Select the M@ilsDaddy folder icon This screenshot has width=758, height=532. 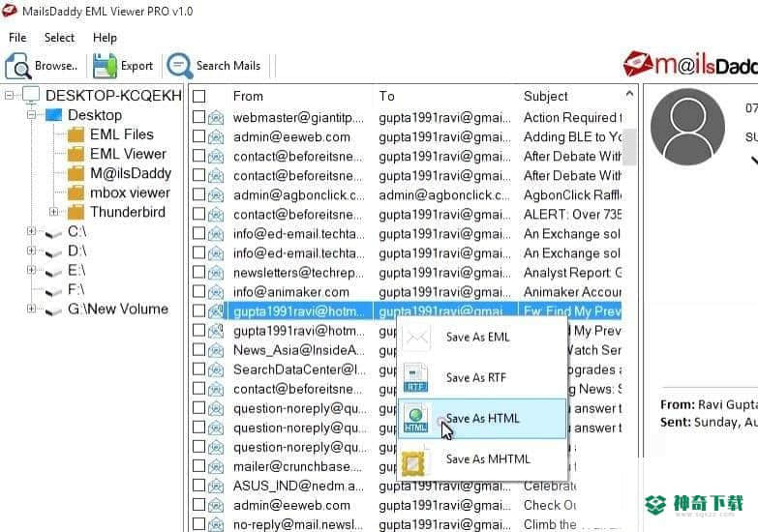pos(76,173)
